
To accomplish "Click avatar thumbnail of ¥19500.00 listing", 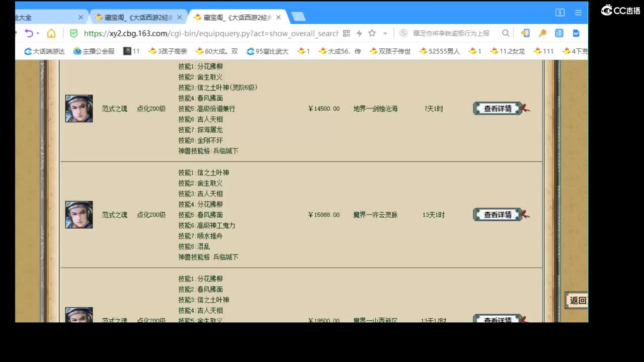I will point(79,315).
